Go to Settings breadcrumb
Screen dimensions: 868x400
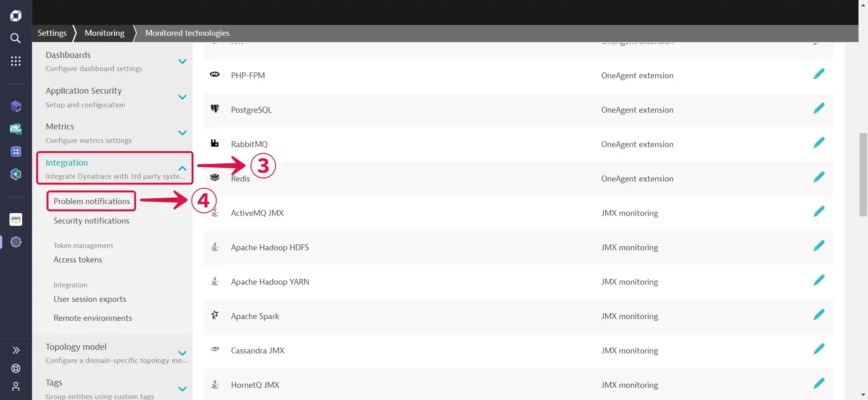[52, 33]
